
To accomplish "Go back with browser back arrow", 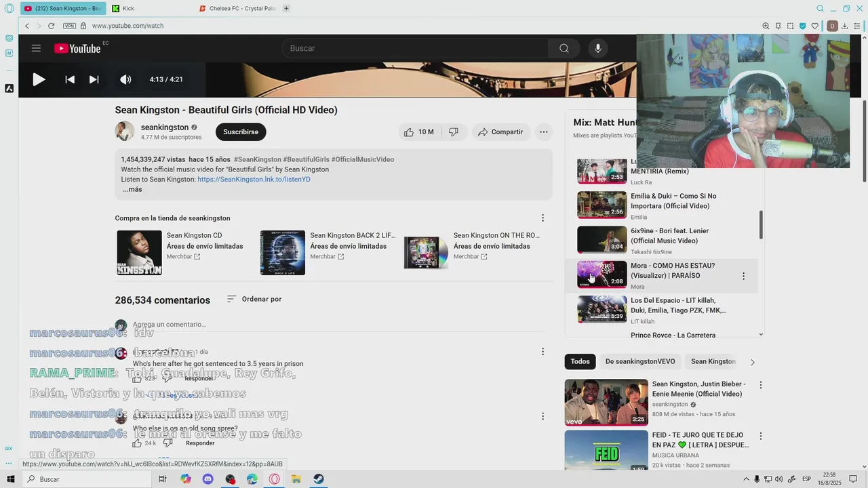I will (x=27, y=26).
